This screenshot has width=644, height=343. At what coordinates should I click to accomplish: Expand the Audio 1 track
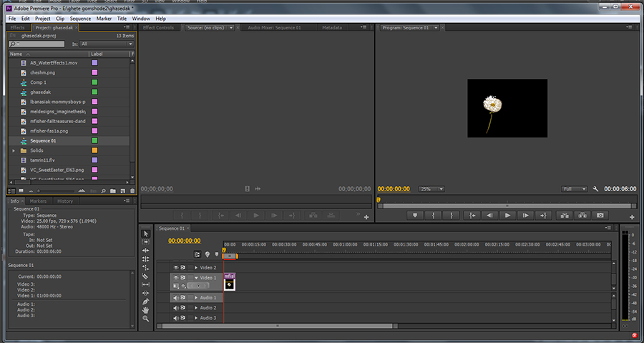(196, 297)
